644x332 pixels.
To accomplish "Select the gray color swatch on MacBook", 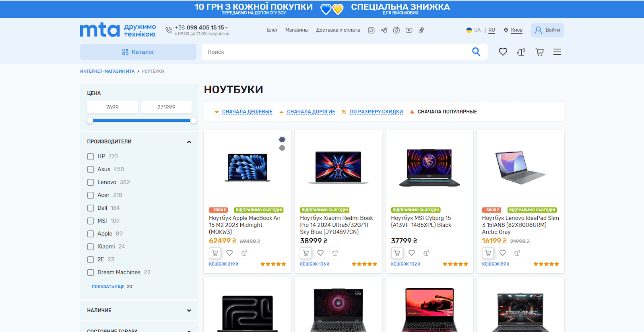I will (282, 148).
